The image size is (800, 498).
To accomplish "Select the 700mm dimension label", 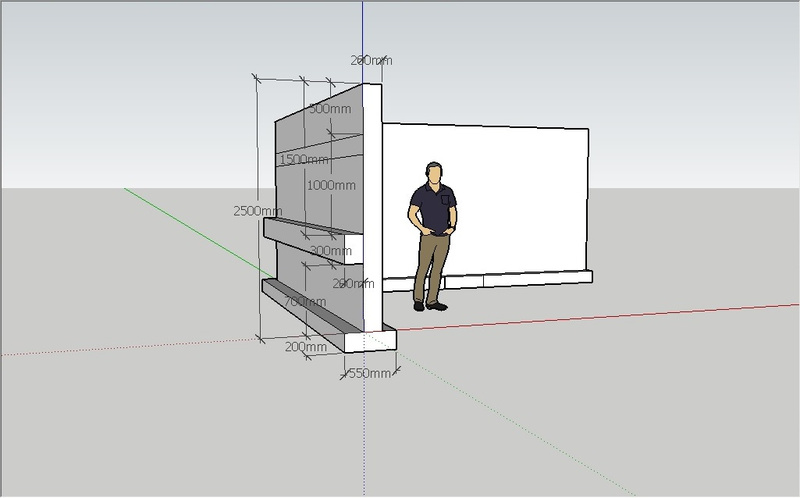I will [x=305, y=302].
